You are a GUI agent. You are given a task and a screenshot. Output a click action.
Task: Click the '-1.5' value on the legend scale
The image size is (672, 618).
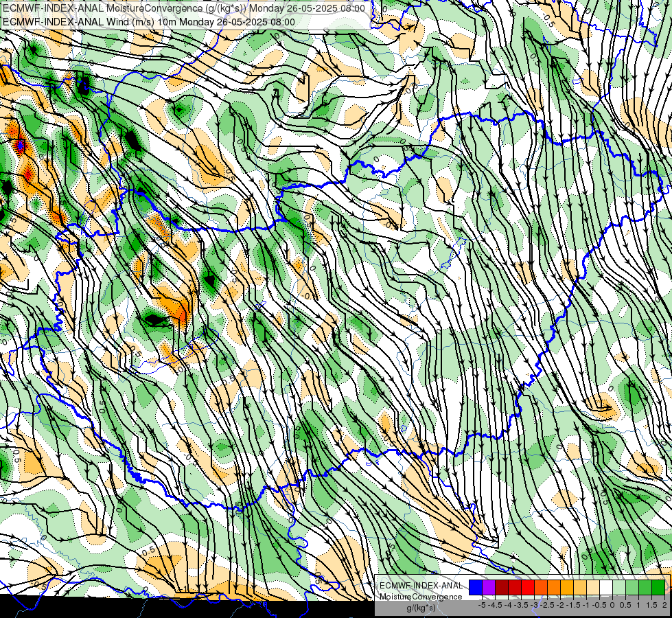coord(573,605)
